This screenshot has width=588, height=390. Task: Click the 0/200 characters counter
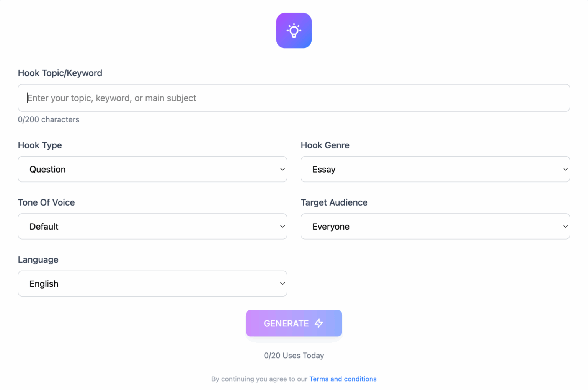coord(49,119)
